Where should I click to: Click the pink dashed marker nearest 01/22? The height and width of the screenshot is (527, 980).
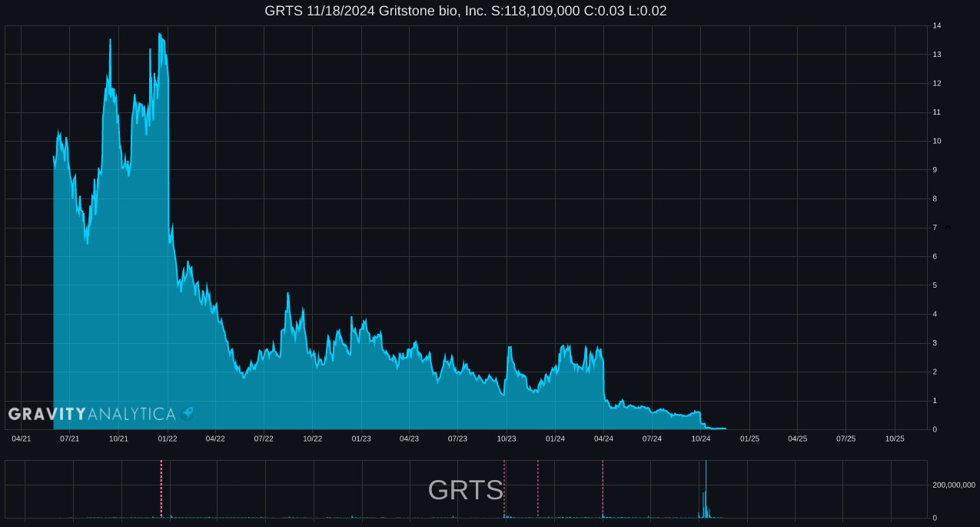161,489
